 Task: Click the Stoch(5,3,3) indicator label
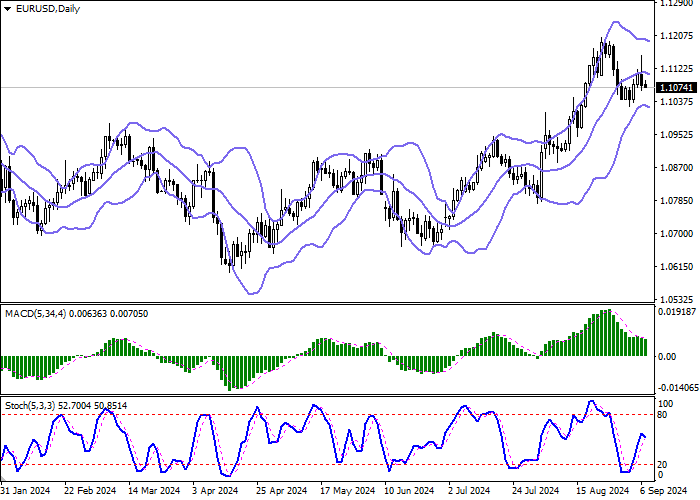point(30,406)
